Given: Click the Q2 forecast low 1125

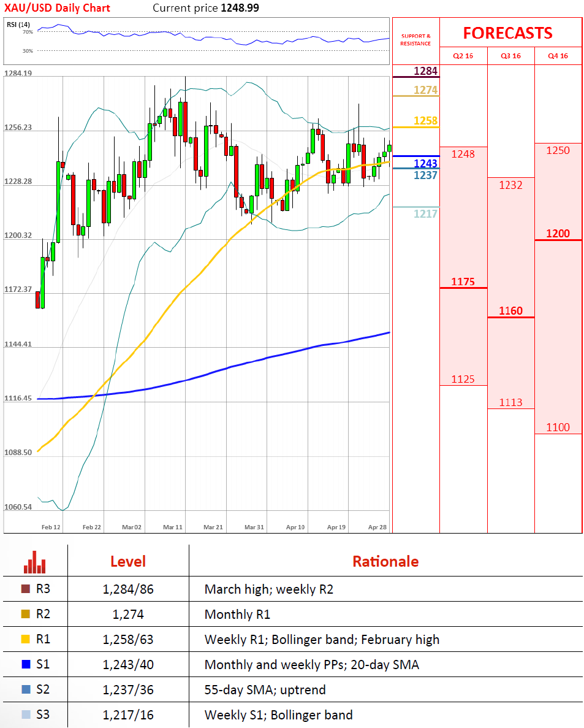Looking at the screenshot, I should point(463,379).
